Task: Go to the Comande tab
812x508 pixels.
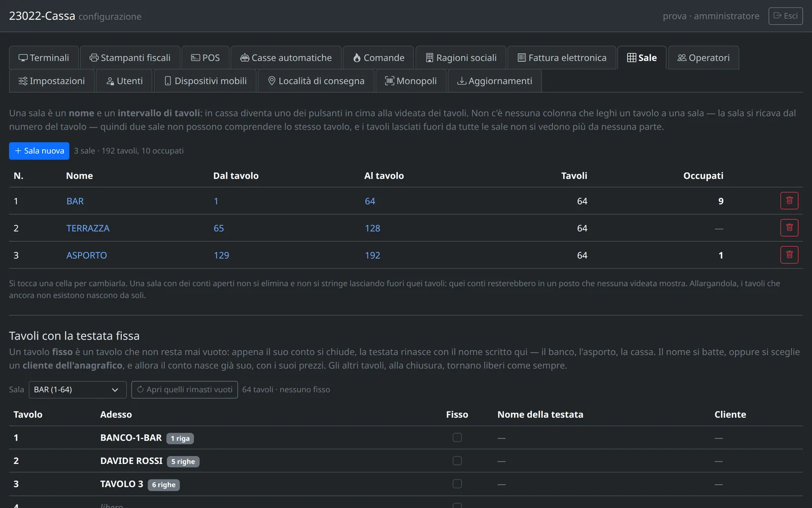Action: [379, 57]
